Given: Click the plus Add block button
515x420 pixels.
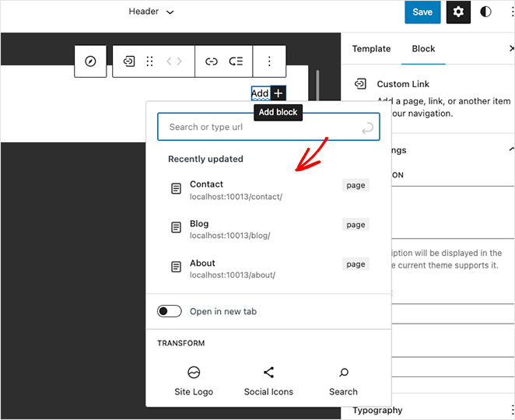Looking at the screenshot, I should point(279,93).
